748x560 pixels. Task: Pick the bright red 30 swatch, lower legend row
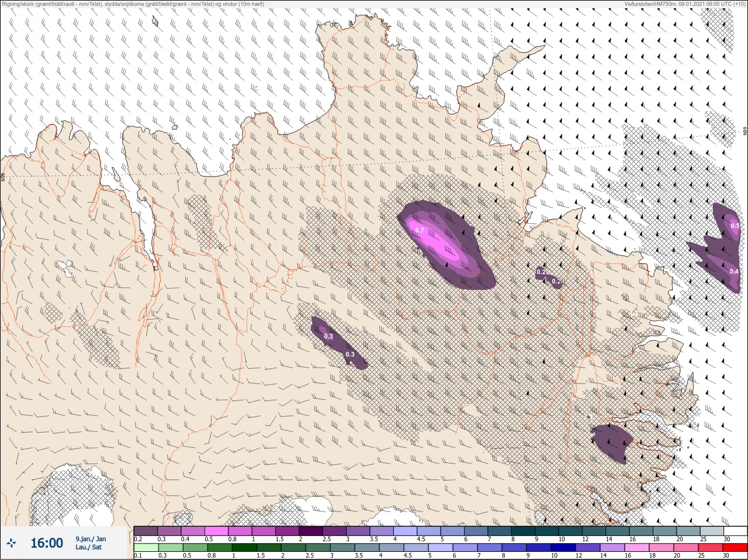pos(736,548)
